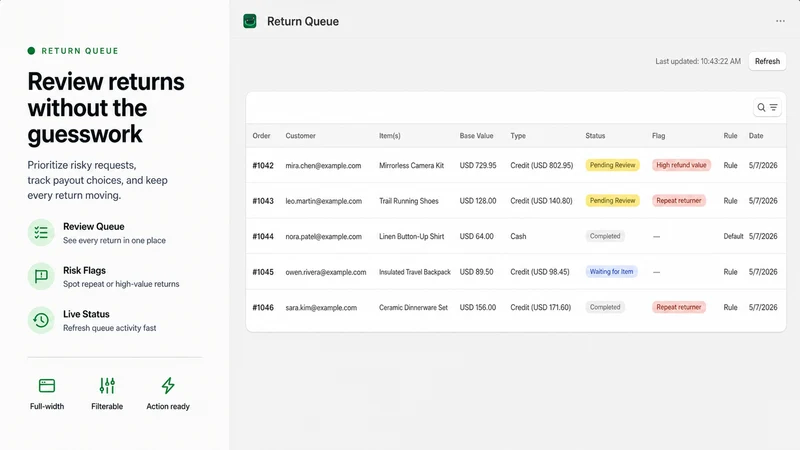800x450 pixels.
Task: Click Repeat returner flag for order #1043
Action: [x=679, y=201]
